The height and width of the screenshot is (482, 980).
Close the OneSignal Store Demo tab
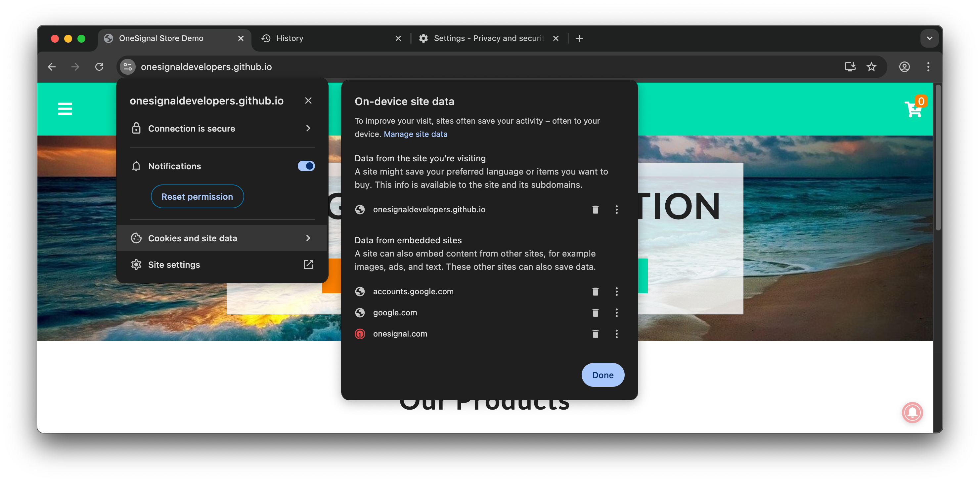pos(241,38)
